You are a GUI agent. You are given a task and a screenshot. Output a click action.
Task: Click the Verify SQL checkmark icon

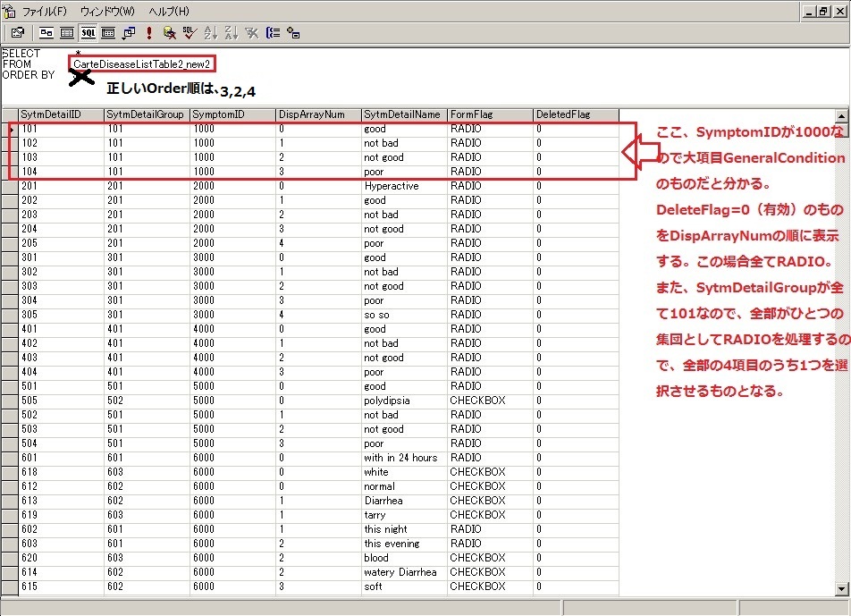coord(189,33)
